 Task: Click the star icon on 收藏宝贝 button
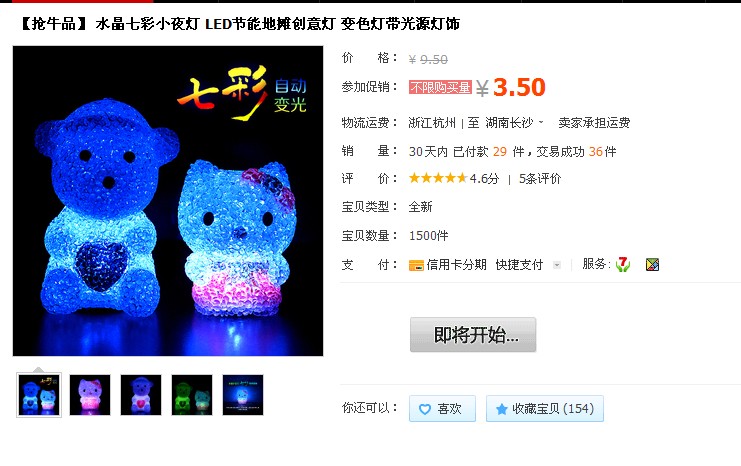502,409
